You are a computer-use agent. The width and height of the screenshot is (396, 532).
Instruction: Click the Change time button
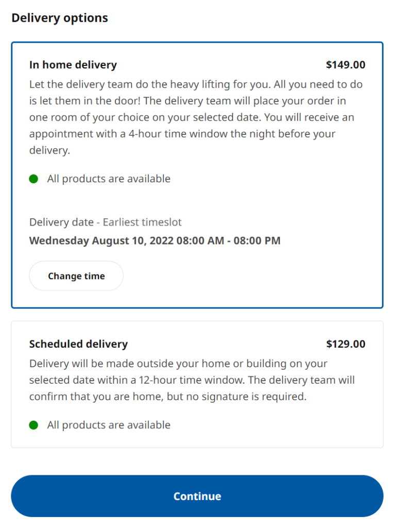(x=76, y=276)
